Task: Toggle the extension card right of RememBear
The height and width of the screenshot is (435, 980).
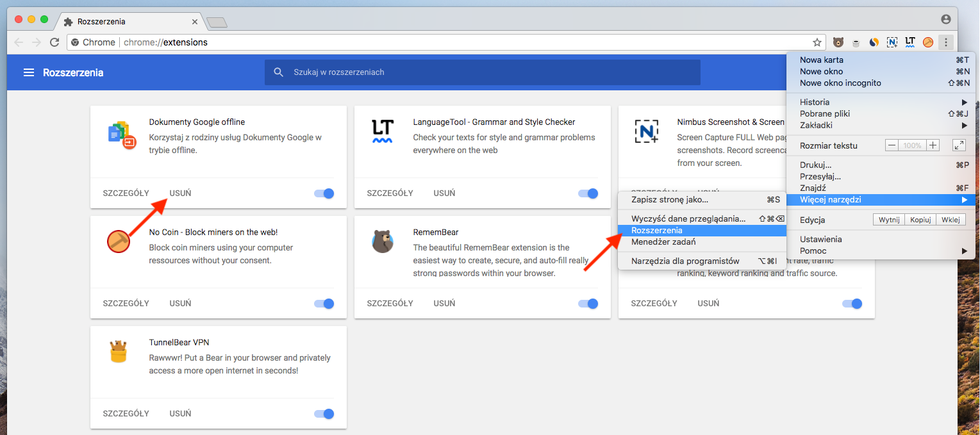Action: point(852,304)
